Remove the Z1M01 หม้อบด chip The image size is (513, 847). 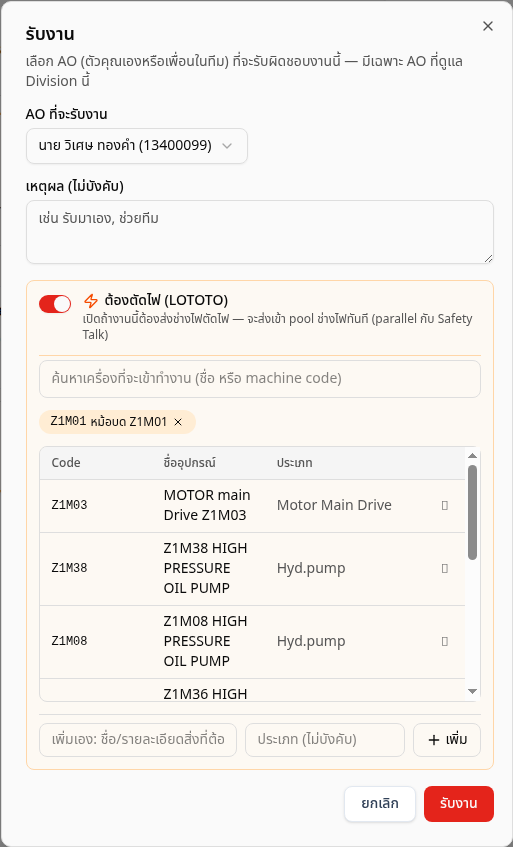tap(178, 422)
